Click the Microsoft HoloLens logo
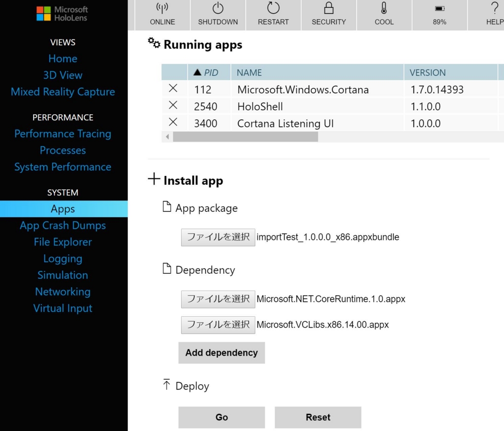The height and width of the screenshot is (431, 504). (63, 14)
